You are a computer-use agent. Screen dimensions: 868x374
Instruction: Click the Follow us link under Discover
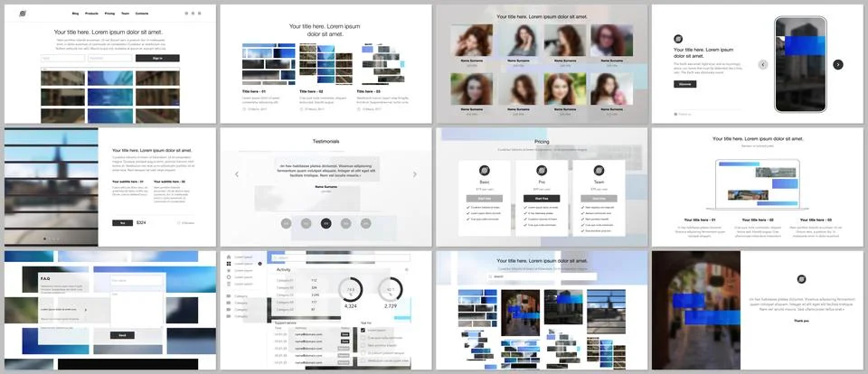684,114
